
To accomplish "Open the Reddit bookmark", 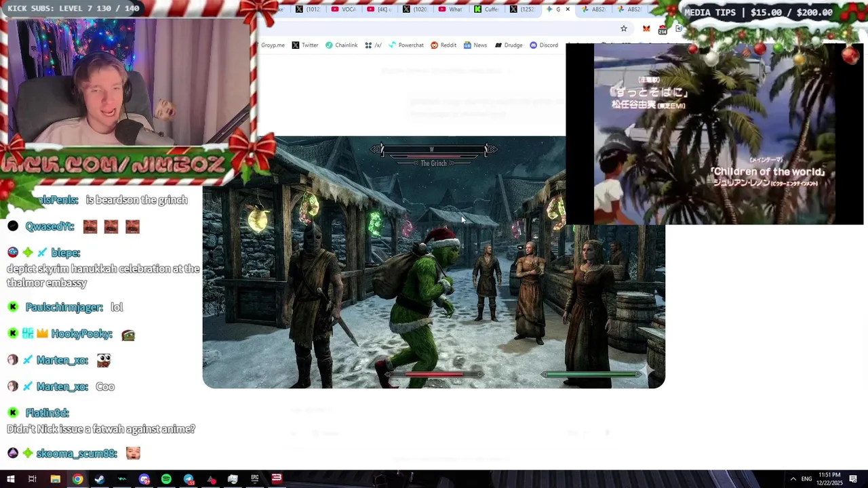I will 443,45.
